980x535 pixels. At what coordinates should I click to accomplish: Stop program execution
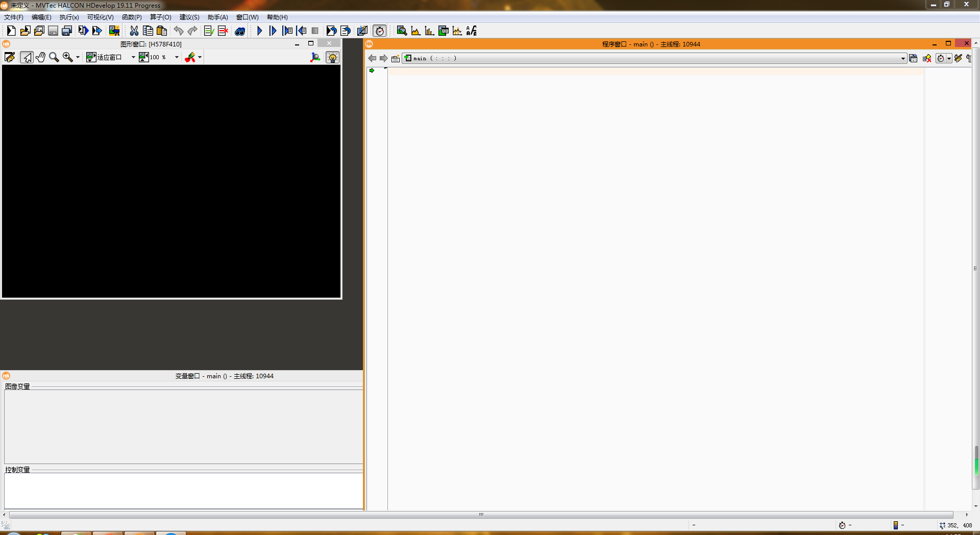[x=315, y=31]
